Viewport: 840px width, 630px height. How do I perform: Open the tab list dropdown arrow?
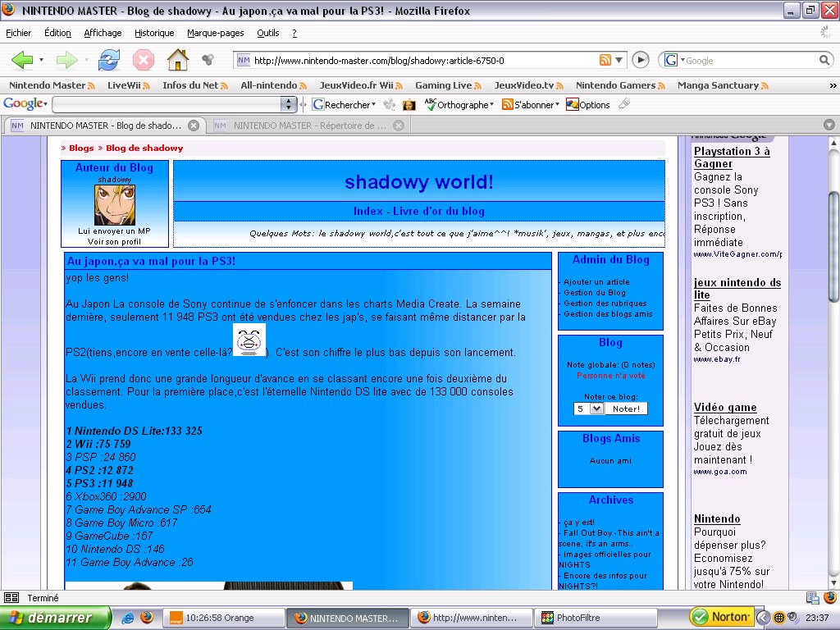829,125
